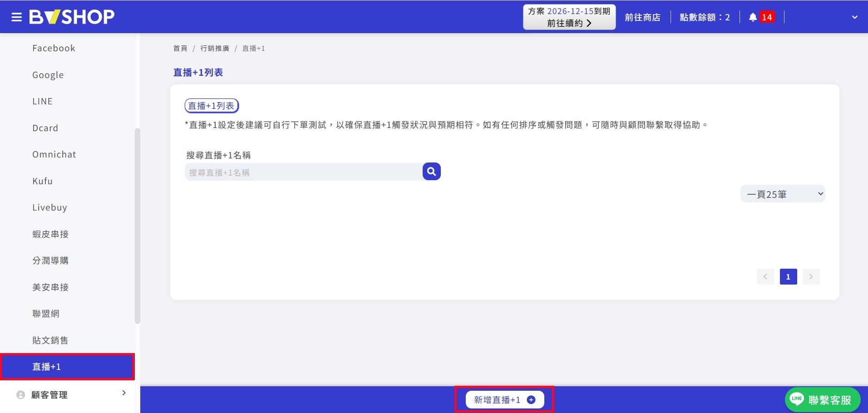868x413 pixels.
Task: Click 直播+1 at the breadcrumb end
Action: coord(253,48)
